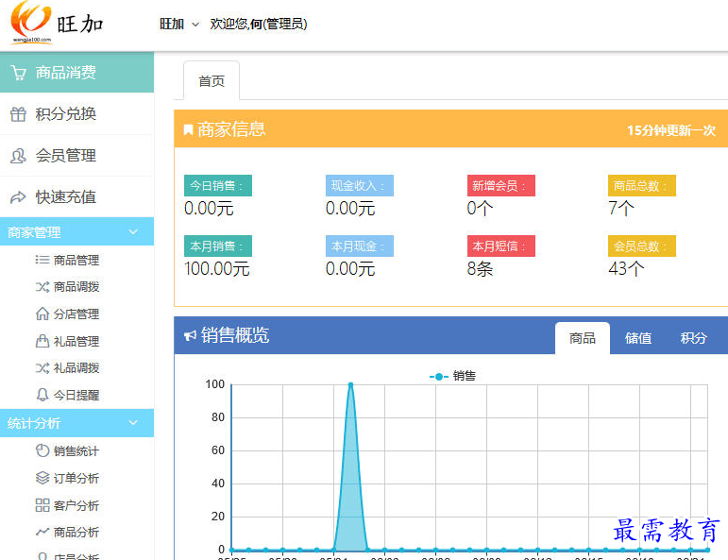Image resolution: width=728 pixels, height=560 pixels.
Task: Switch to the 储值 chart tab
Action: [x=638, y=338]
